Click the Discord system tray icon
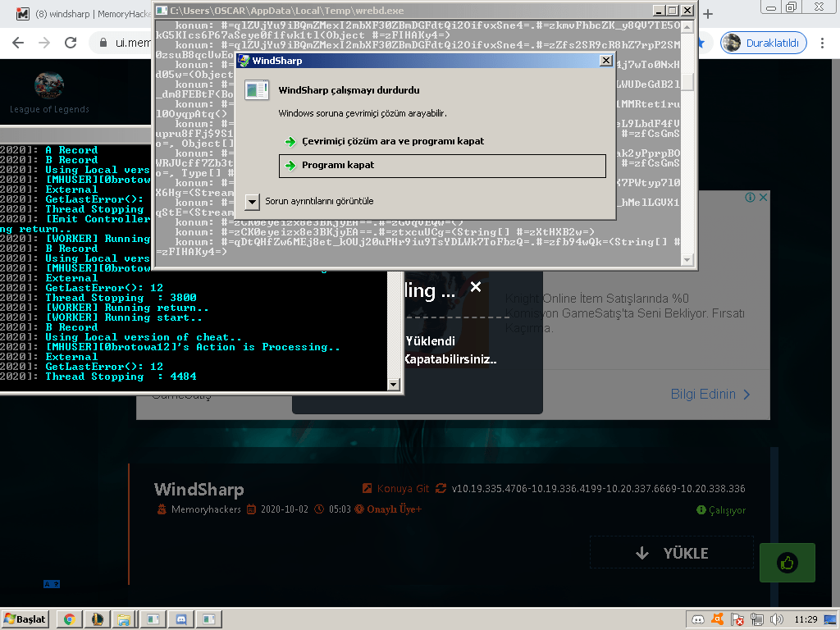The height and width of the screenshot is (630, 840). [x=697, y=620]
